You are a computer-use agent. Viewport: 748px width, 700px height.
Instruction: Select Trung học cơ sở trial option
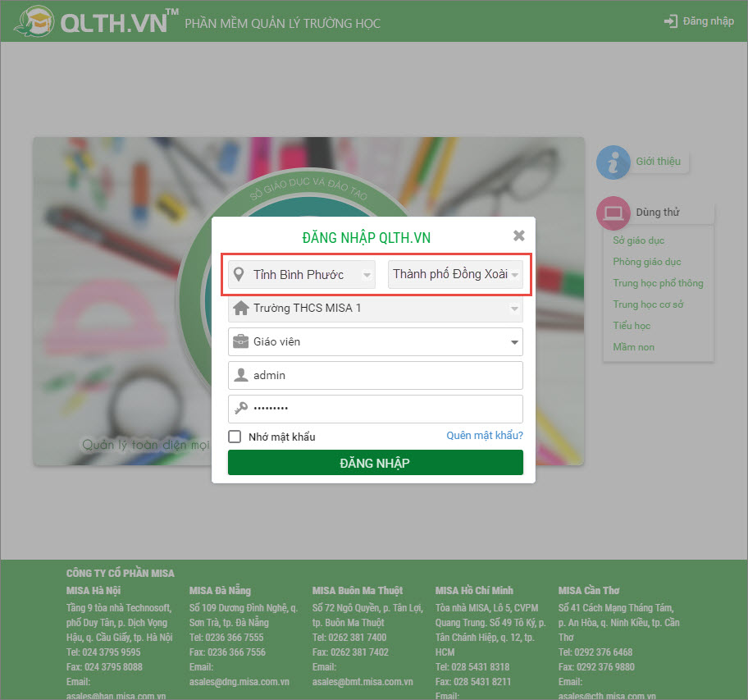coord(648,304)
